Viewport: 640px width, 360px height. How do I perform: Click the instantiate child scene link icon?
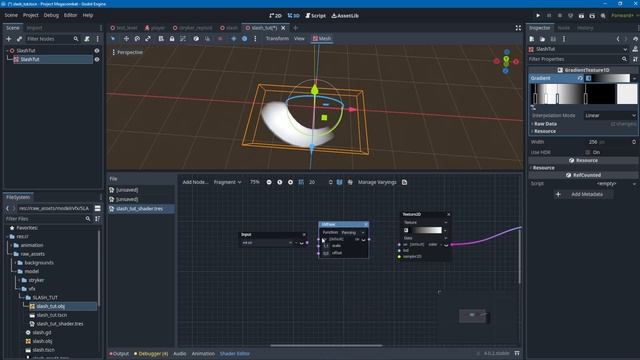tap(19, 39)
